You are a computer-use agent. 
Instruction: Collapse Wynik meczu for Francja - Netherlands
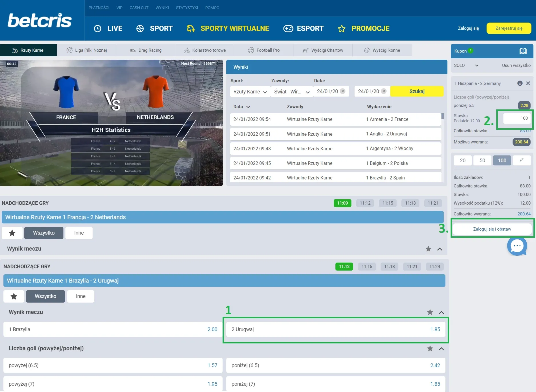pos(440,249)
